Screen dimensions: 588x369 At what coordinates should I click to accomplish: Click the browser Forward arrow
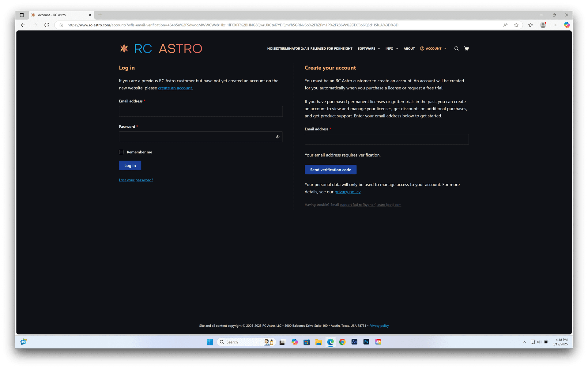[35, 25]
